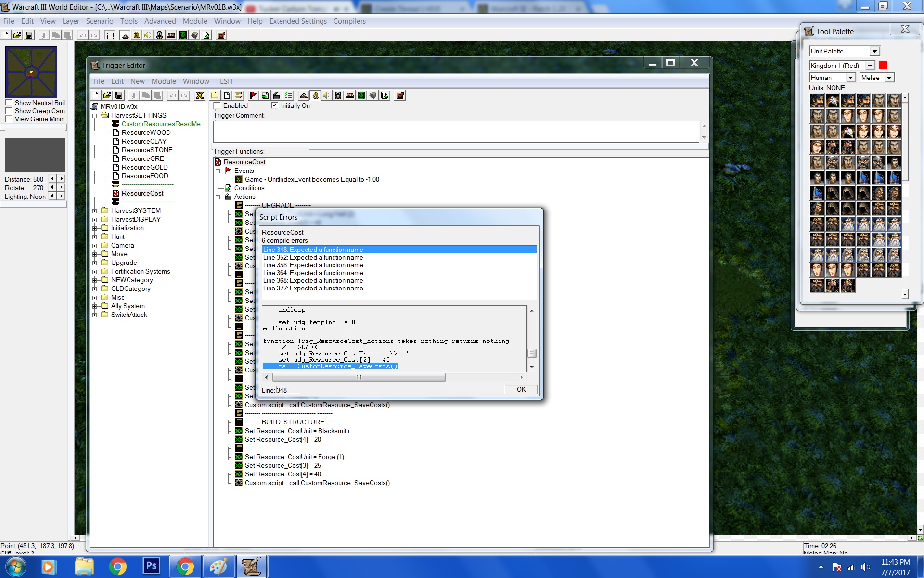
Task: Toggle Show Creep Camps checkbox
Action: point(9,111)
